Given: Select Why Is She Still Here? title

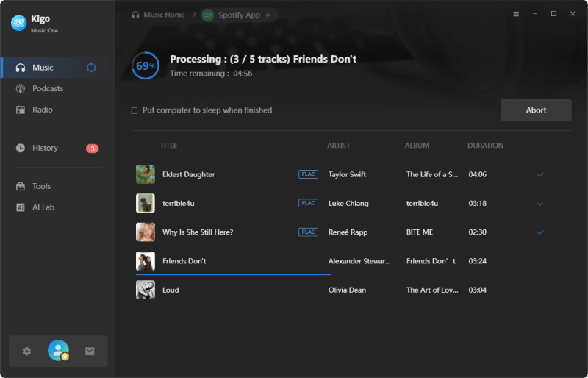Looking at the screenshot, I should [x=198, y=232].
